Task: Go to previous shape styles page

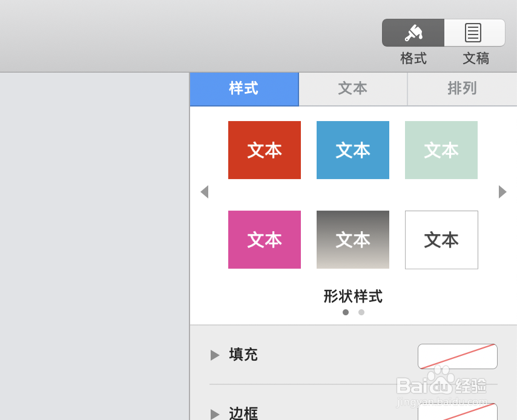Action: click(205, 192)
